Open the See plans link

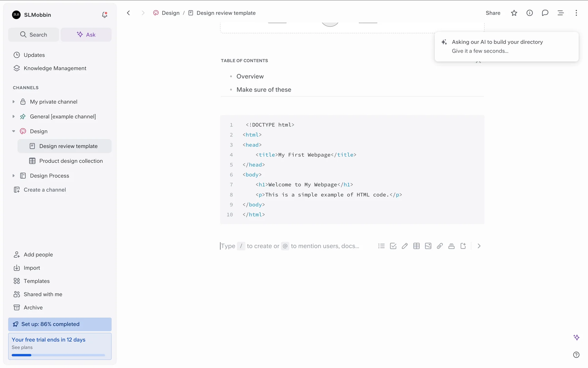click(22, 347)
